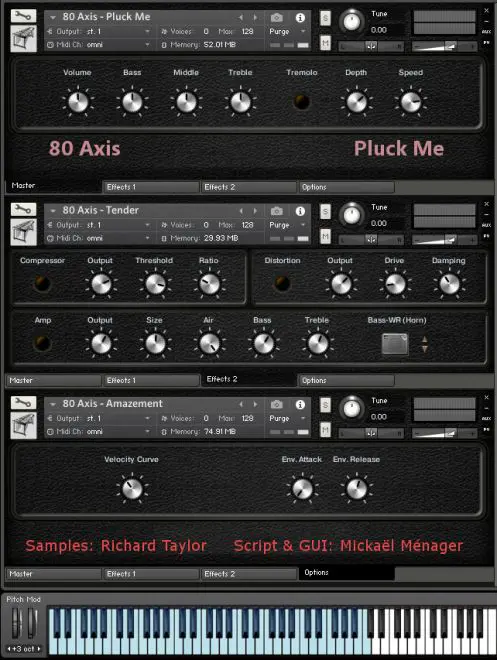The image size is (497, 660).
Task: Take a snapshot with Amazement camera icon
Action: [x=276, y=404]
